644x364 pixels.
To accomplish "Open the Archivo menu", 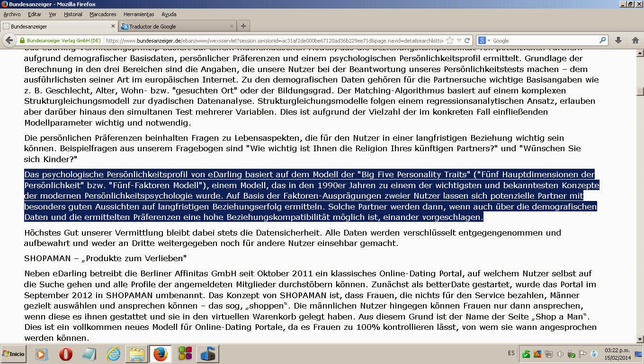I will 12,14.
